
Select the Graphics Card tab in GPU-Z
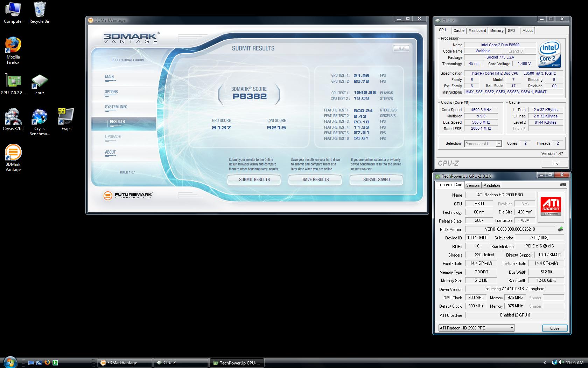(450, 185)
